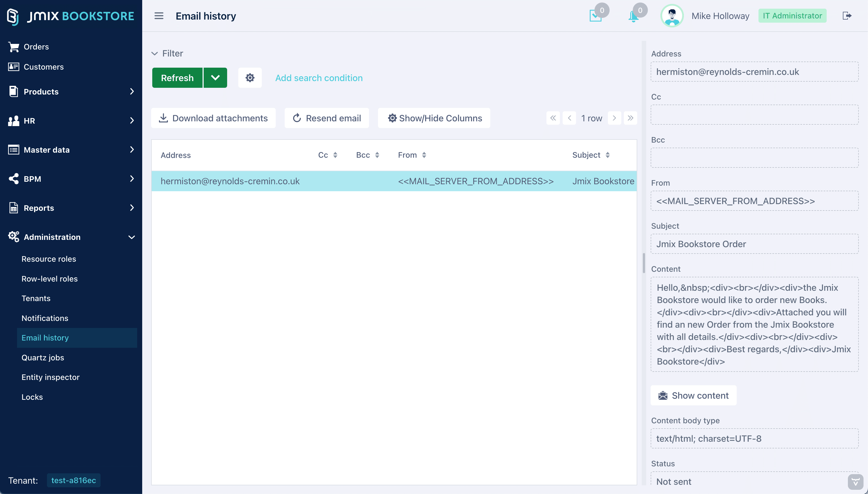868x494 pixels.
Task: Expand the Master data chevron
Action: 132,150
